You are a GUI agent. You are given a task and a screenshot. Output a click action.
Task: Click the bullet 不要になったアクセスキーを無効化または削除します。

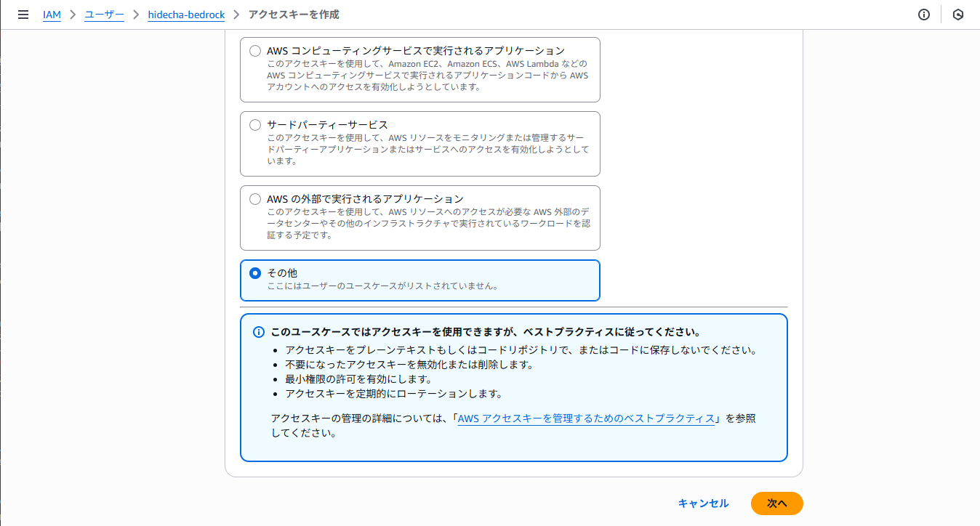click(409, 365)
